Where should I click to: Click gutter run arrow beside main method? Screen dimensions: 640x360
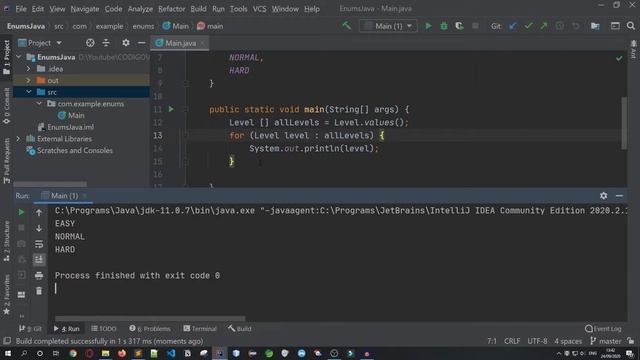point(171,109)
